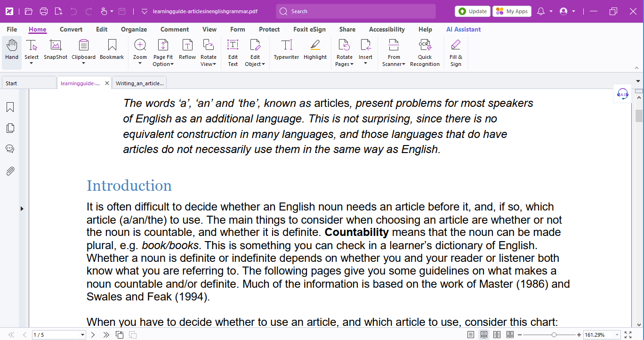Viewport: 644px width, 340px height.
Task: Close the learningguide document tab
Action: (107, 83)
